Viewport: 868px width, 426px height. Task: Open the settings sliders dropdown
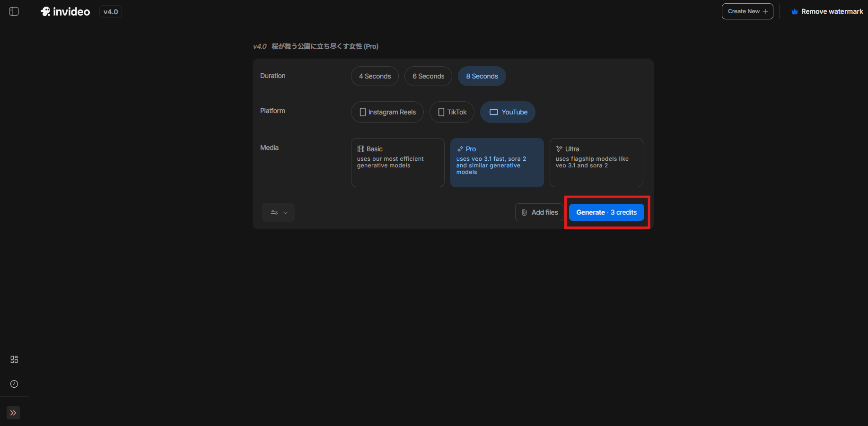(278, 212)
